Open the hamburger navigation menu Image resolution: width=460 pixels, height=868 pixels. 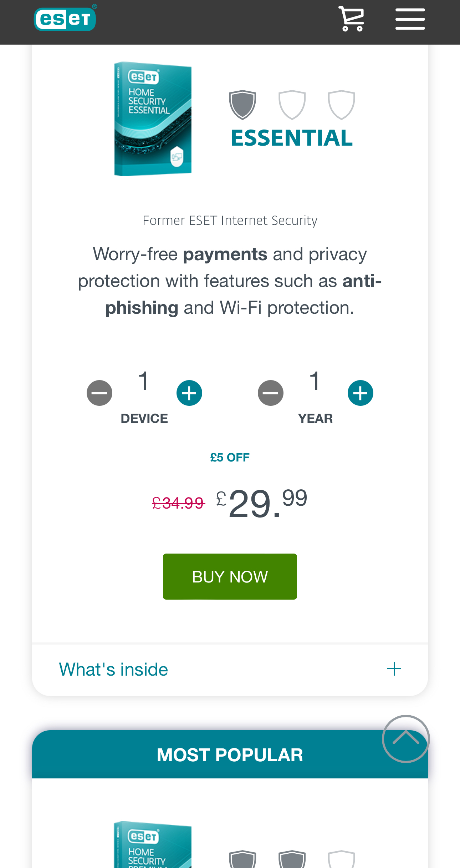click(410, 19)
